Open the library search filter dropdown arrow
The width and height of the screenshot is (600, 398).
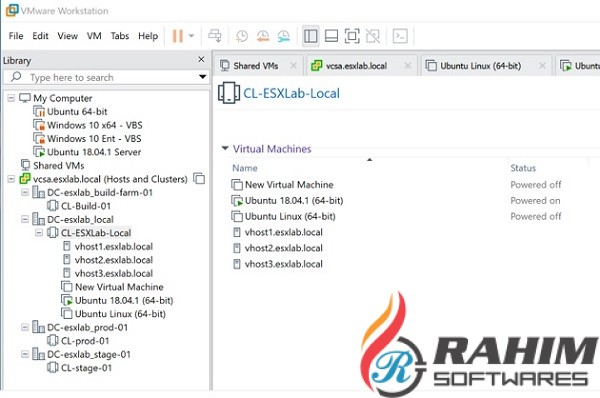(x=202, y=77)
